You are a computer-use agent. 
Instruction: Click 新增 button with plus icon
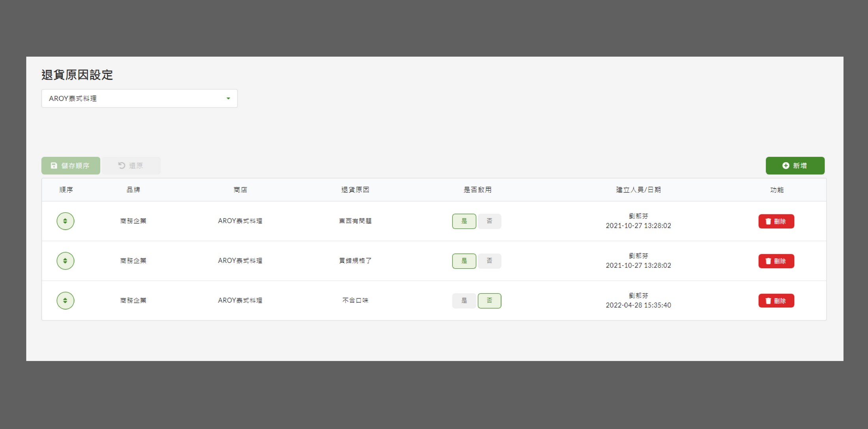pyautogui.click(x=795, y=166)
